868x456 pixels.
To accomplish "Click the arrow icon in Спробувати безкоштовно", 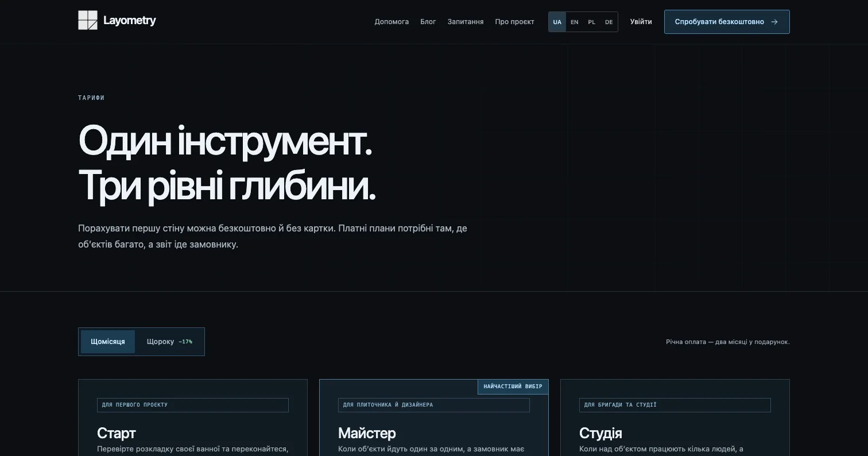I will [x=774, y=22].
